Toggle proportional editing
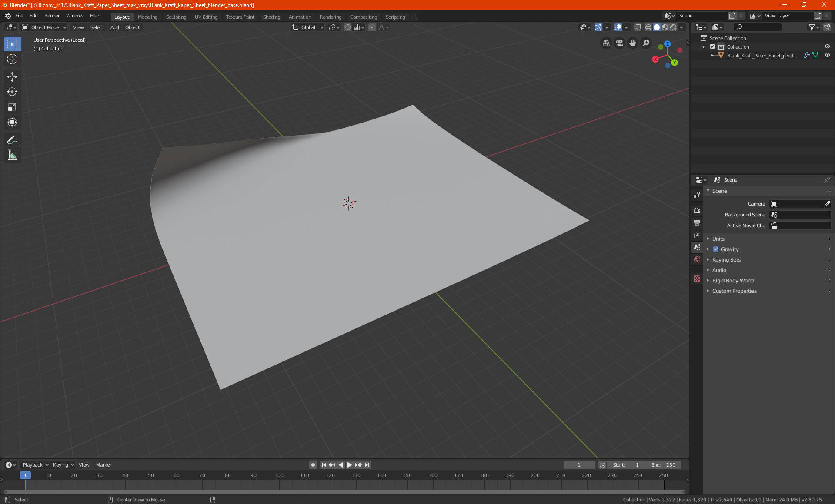The width and height of the screenshot is (835, 504). 372,27
